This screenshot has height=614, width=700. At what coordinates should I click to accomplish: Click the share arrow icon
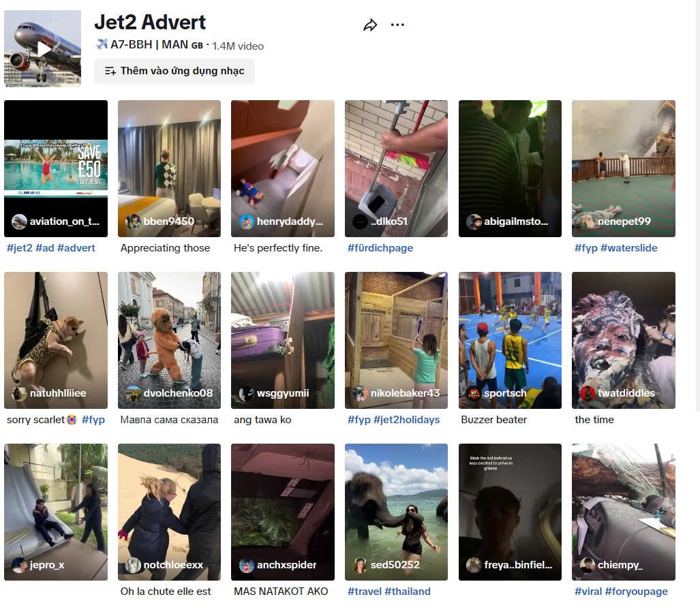tap(370, 25)
